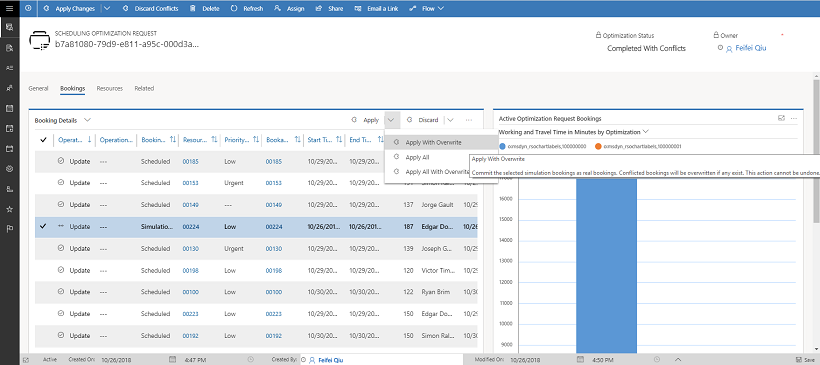Switch to the Resources tab
The width and height of the screenshot is (820, 365).
109,88
